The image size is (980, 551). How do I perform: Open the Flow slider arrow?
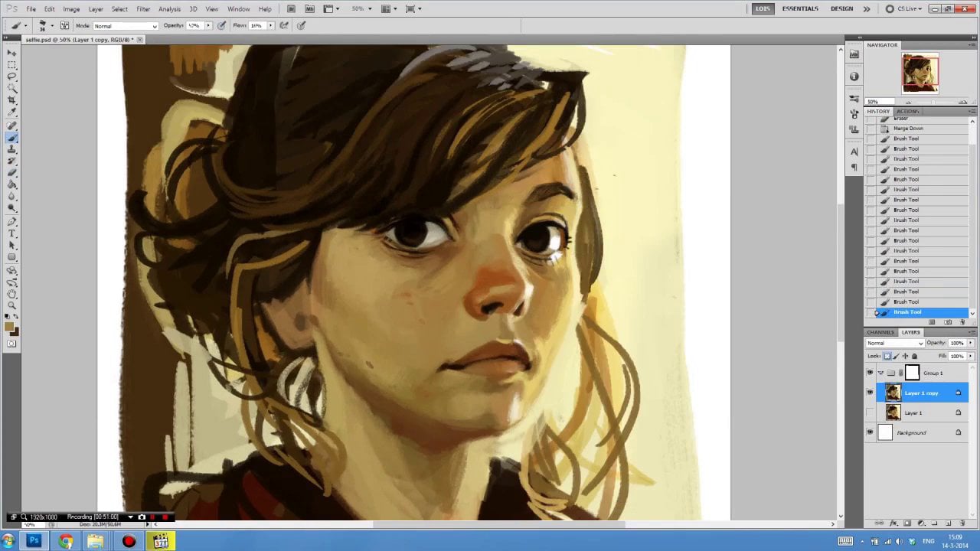coord(270,25)
